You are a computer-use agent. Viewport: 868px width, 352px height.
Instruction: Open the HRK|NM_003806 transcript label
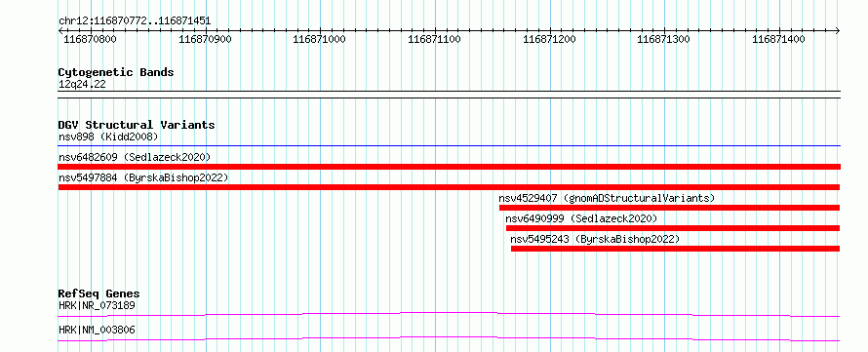[97, 331]
